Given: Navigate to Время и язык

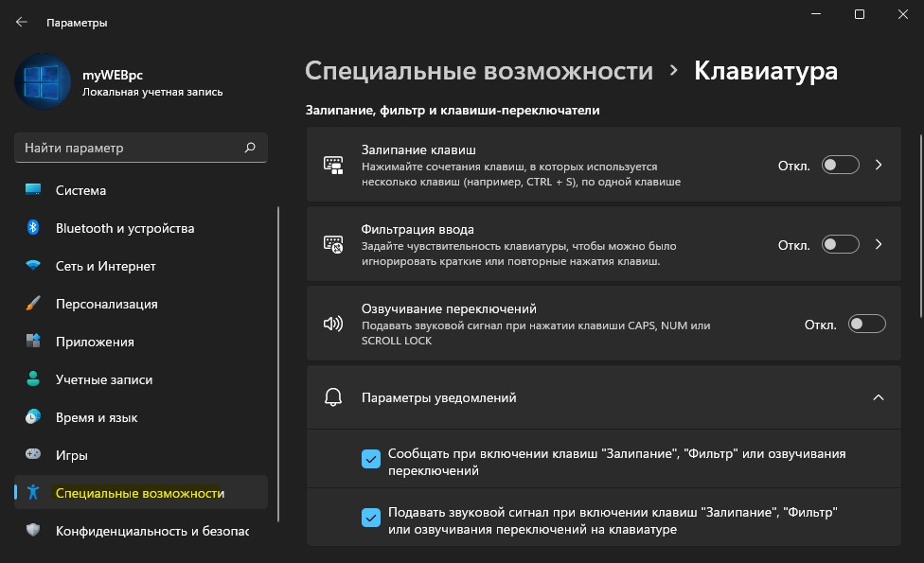Looking at the screenshot, I should pyautogui.click(x=141, y=417).
